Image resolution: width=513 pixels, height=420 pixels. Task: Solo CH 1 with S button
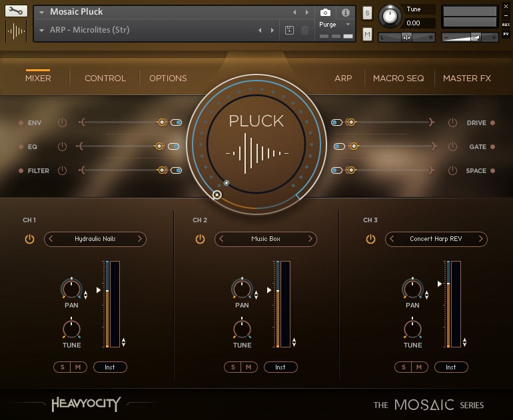(x=62, y=367)
